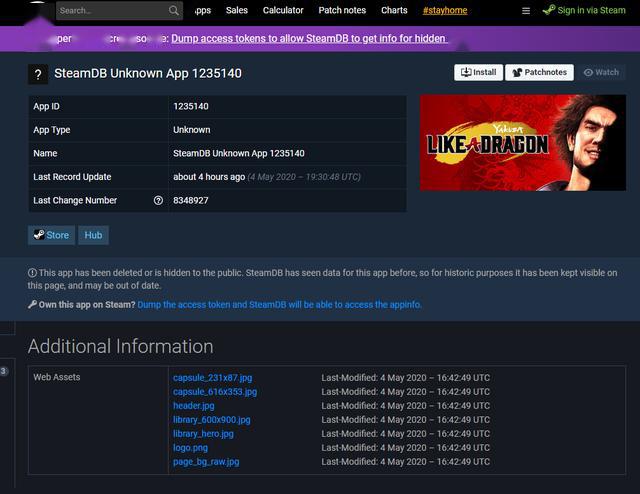640x494 pixels.
Task: Click the Additional Information heading
Action: click(121, 346)
